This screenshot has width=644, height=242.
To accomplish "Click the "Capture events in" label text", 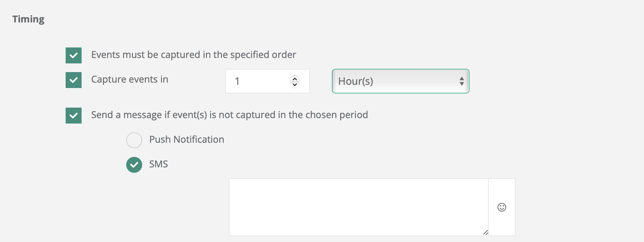I will (x=129, y=79).
